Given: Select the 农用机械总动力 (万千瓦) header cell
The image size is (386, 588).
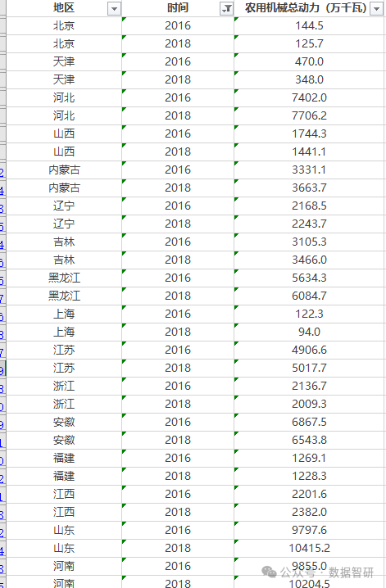Looking at the screenshot, I should tap(309, 8).
